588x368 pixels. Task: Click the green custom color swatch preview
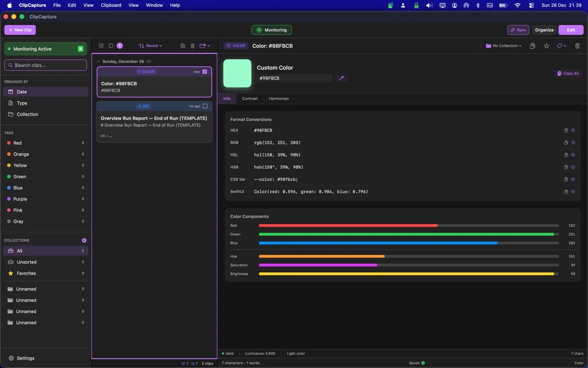tap(237, 73)
